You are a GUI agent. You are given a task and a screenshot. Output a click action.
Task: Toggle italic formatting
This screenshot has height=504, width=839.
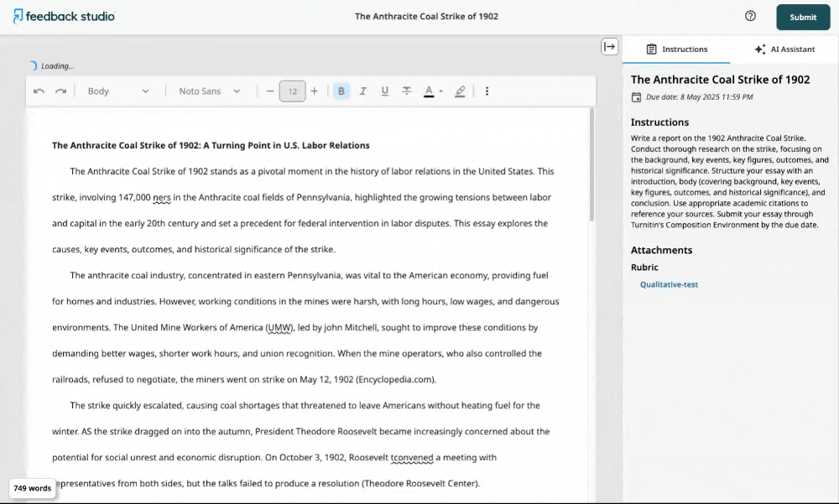(362, 91)
